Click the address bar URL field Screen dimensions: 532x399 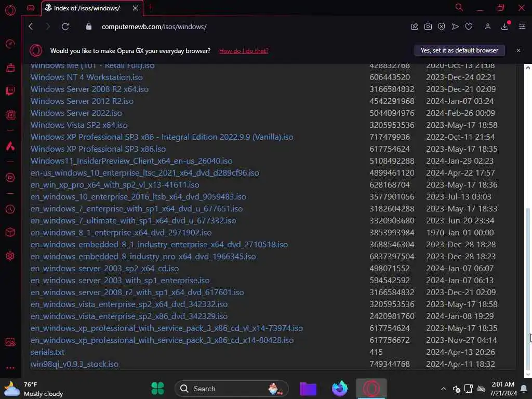(x=154, y=26)
